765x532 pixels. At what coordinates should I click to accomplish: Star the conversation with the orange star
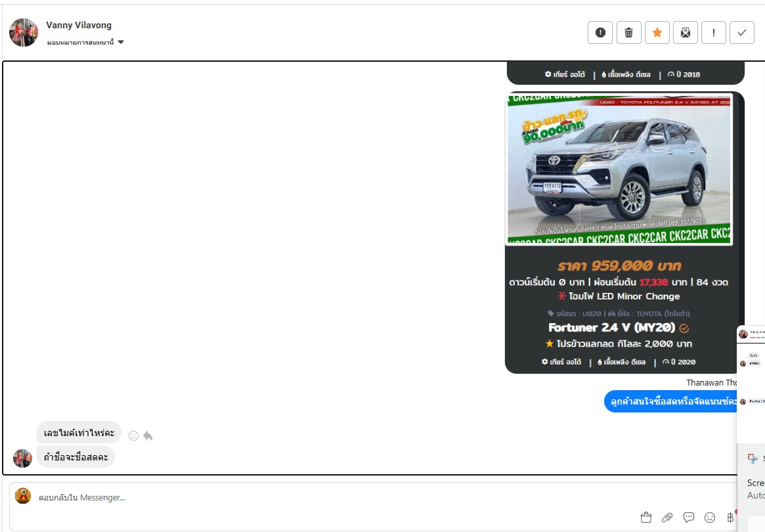657,33
